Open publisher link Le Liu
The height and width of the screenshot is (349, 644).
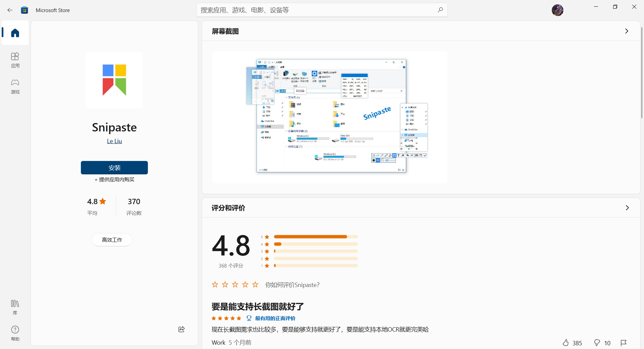pyautogui.click(x=114, y=141)
